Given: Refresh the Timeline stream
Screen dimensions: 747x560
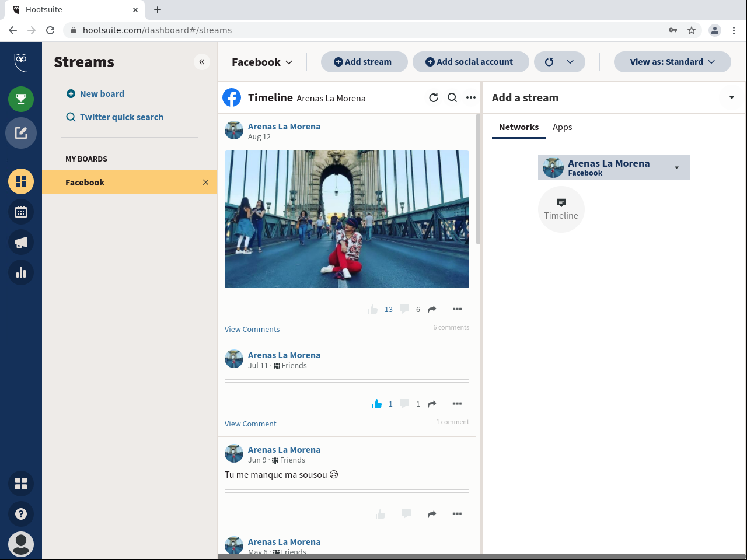Looking at the screenshot, I should click(433, 97).
